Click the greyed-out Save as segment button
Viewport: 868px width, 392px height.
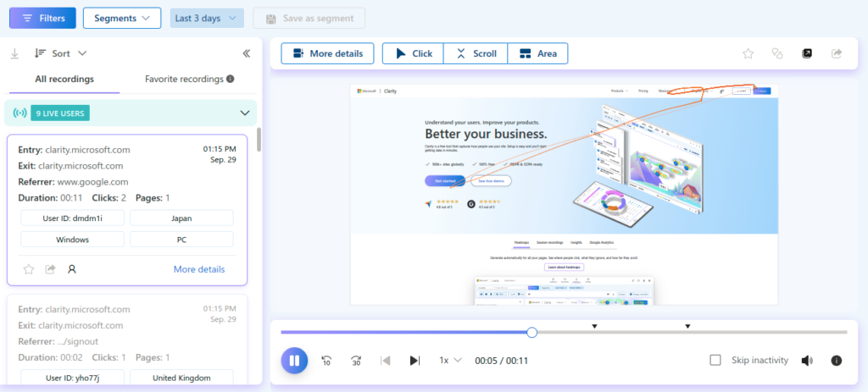[x=309, y=19]
